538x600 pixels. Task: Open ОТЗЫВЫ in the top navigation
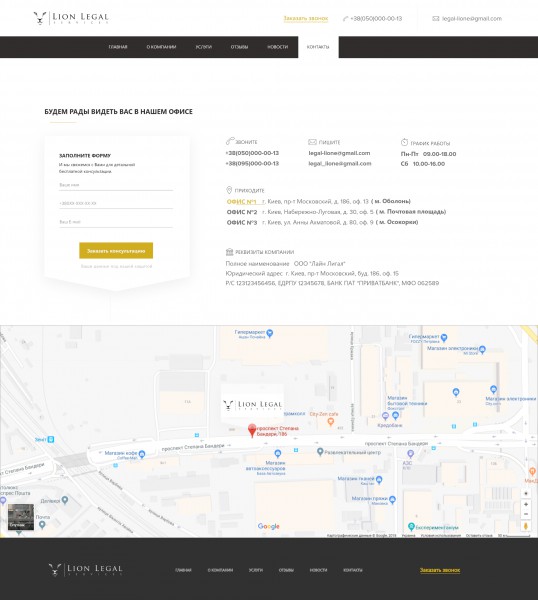(x=239, y=47)
